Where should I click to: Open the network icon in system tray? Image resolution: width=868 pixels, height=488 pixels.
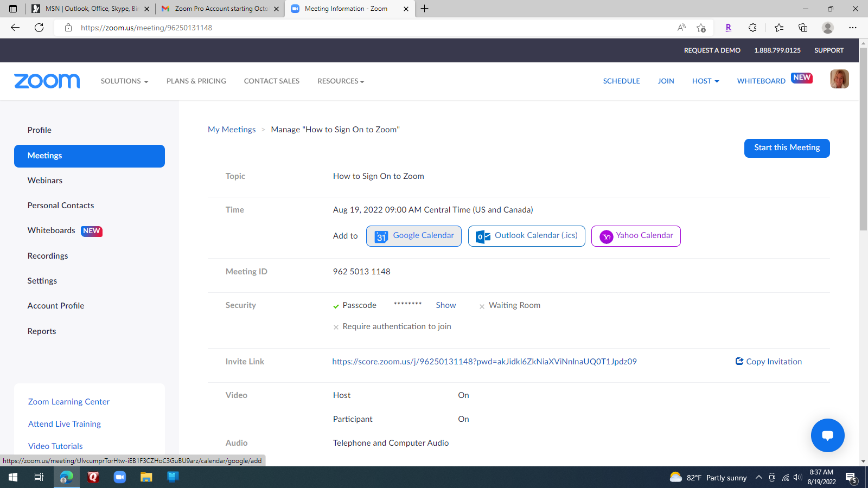pos(785,478)
